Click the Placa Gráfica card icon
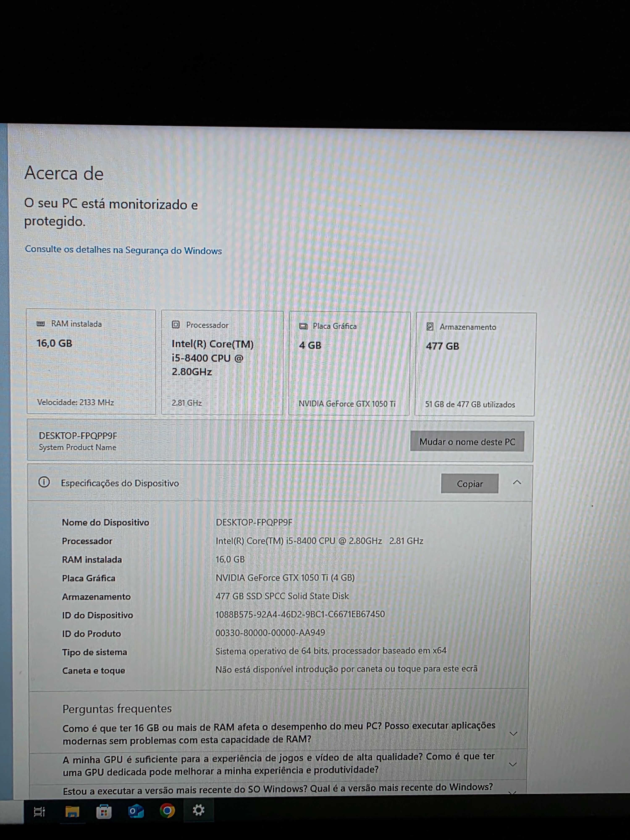 (303, 326)
